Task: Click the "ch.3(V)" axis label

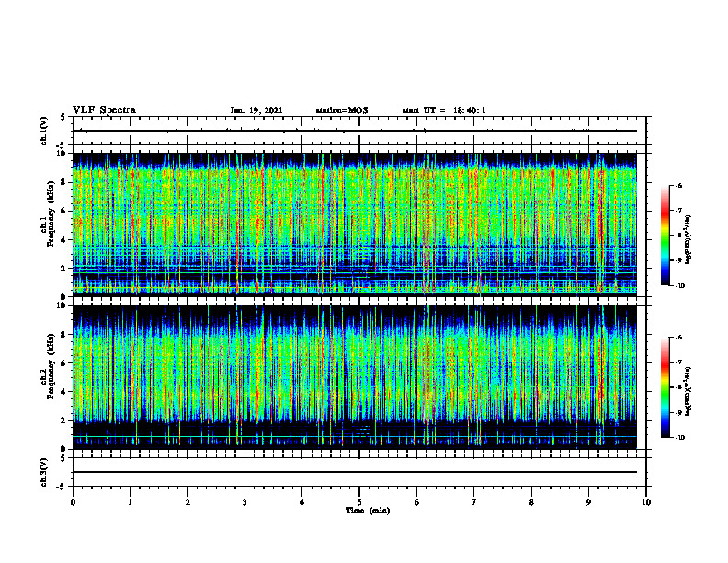Action: (x=44, y=472)
